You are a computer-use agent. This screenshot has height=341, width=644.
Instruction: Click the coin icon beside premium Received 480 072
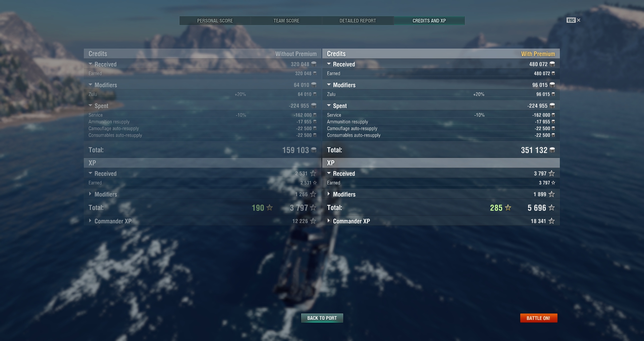click(x=552, y=64)
